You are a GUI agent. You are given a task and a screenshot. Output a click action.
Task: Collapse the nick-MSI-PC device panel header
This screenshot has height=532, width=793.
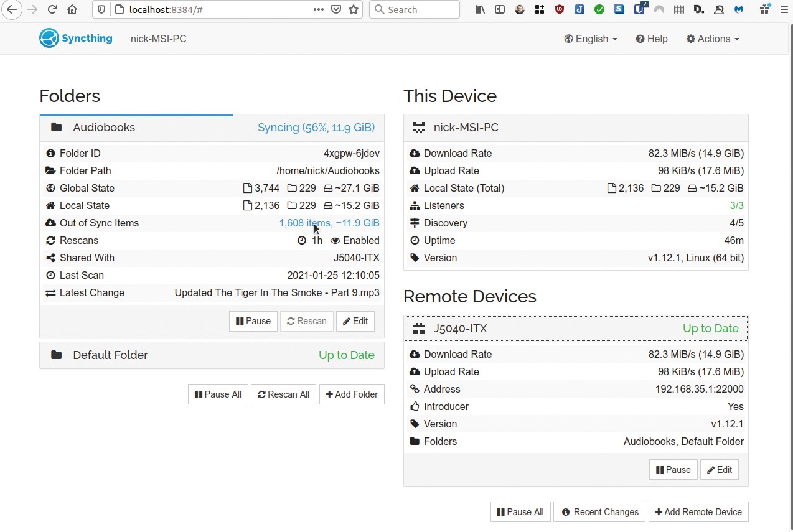[x=576, y=128]
